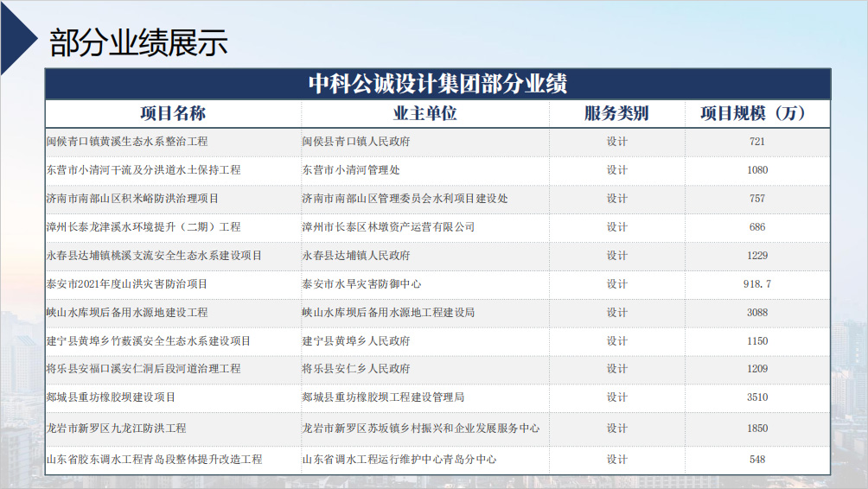
Task: Select the 漳州长泰龙津溪水环境提升（二期）工程 cell
Action: point(144,227)
